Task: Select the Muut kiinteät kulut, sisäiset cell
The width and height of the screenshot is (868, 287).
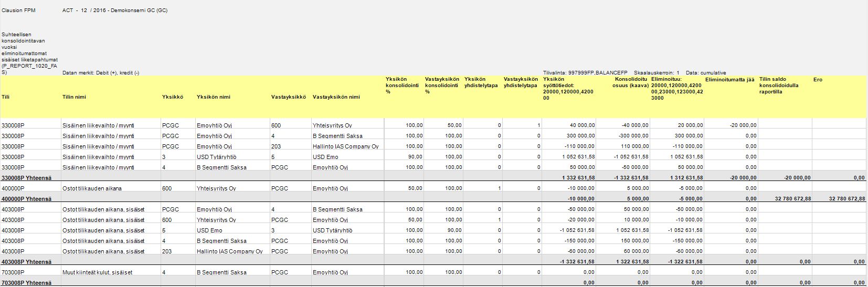Action: coord(97,272)
